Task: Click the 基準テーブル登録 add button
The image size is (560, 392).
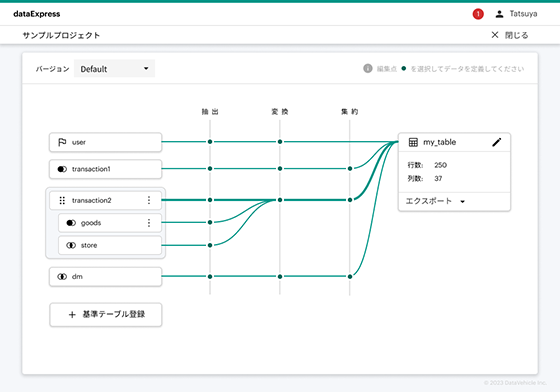Action: coord(106,315)
